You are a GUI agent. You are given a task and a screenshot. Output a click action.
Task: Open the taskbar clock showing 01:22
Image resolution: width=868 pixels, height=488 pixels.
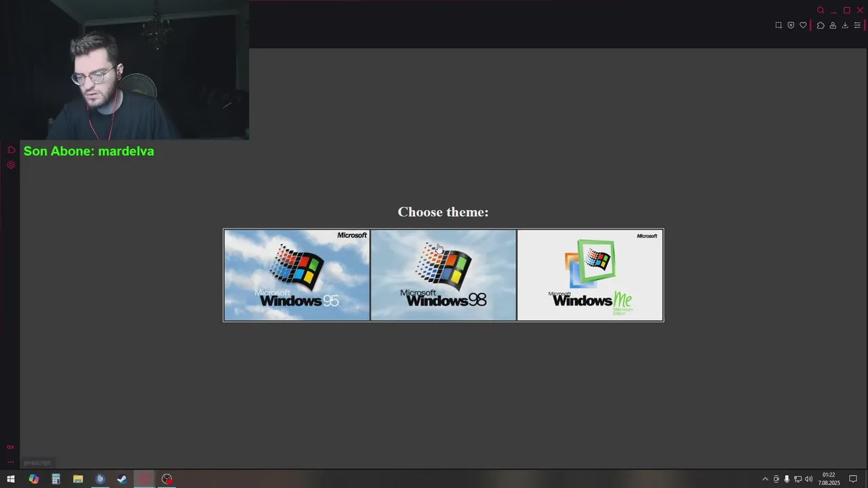[829, 479]
